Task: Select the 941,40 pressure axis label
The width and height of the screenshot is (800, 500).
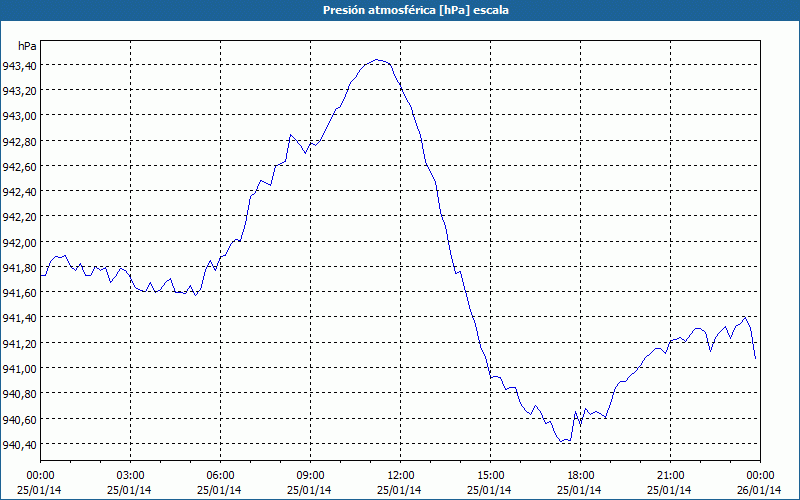Action: (x=19, y=318)
